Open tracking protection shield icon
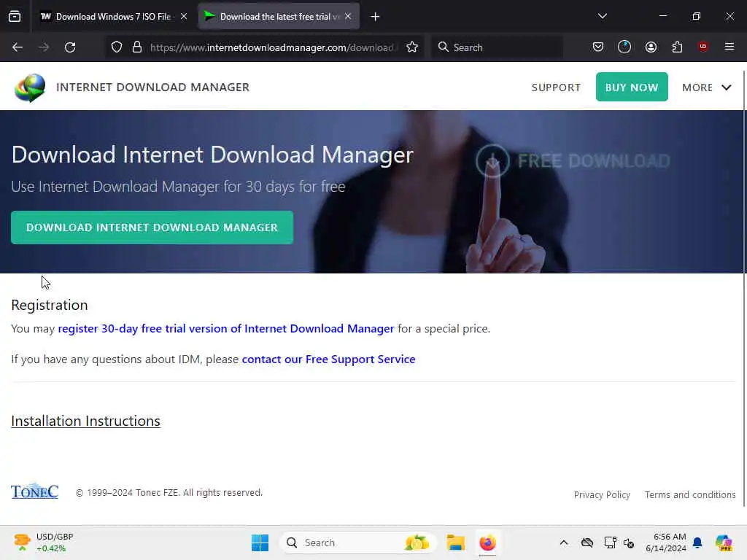Viewport: 747px width, 560px height. (117, 47)
